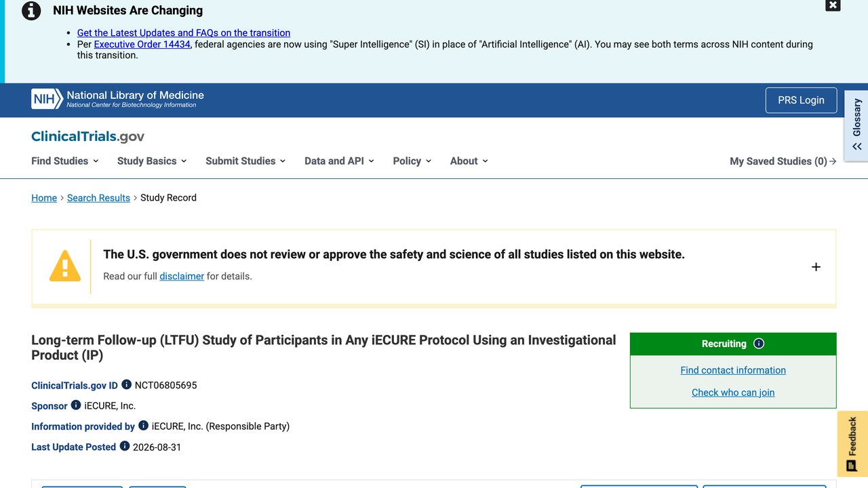Click the NIH National Library of Medicine logo
The width and height of the screenshot is (868, 488).
click(118, 99)
